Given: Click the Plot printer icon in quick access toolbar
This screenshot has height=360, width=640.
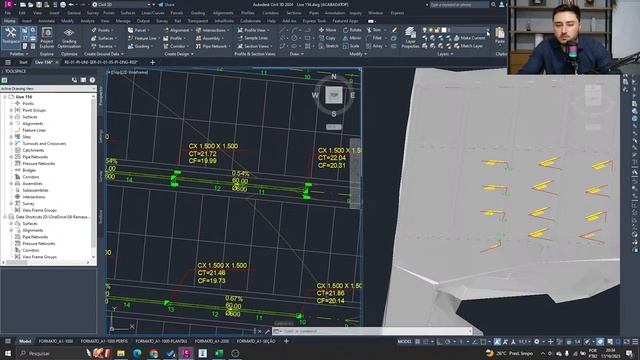Looking at the screenshot, I should 63,4.
